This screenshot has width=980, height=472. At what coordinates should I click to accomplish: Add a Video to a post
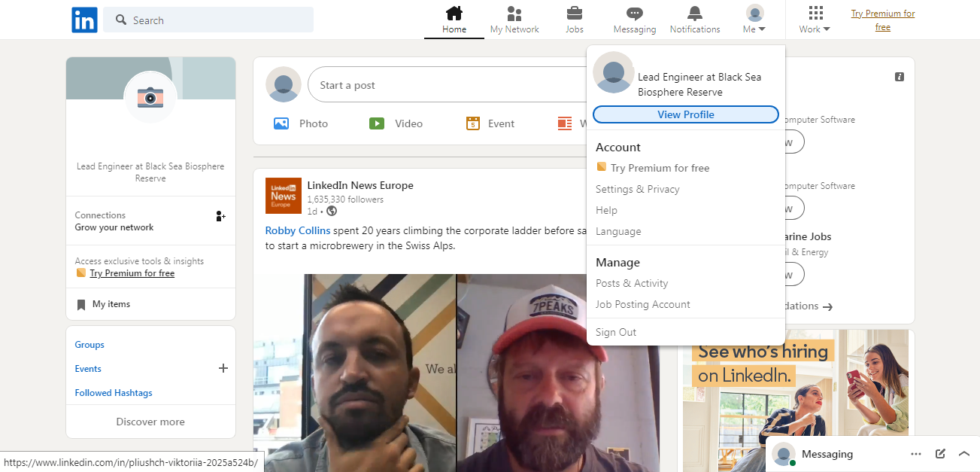coord(396,123)
